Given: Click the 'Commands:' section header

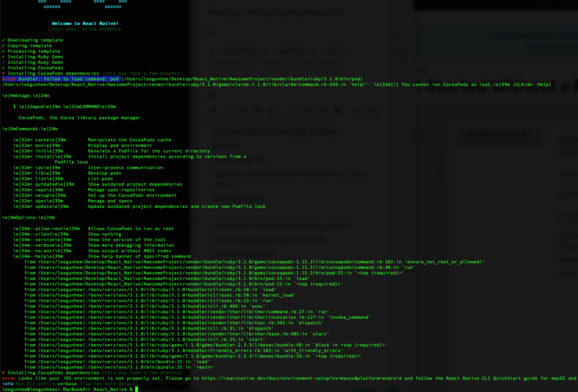Looking at the screenshot, I should pos(30,129).
